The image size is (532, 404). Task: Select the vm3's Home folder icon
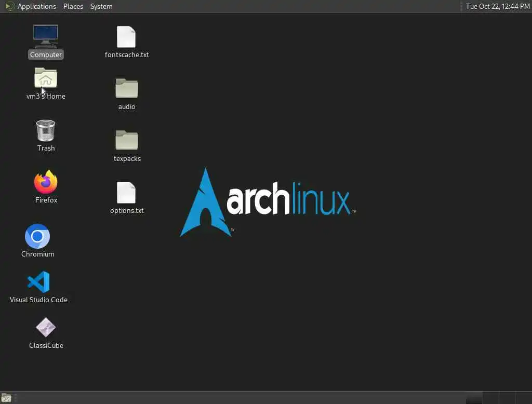(x=46, y=78)
